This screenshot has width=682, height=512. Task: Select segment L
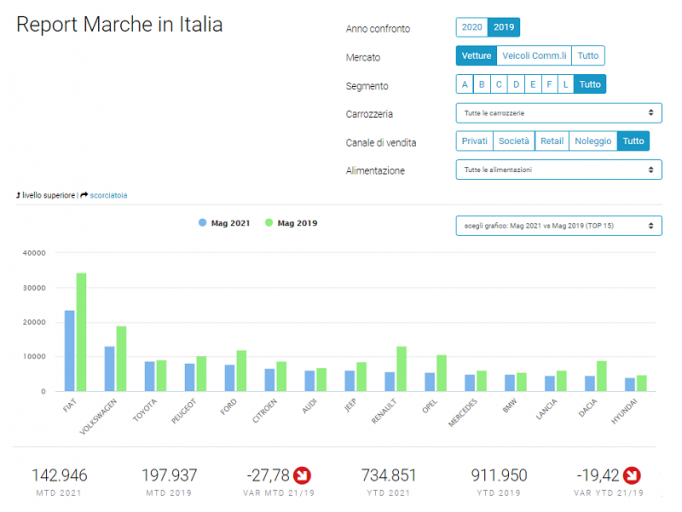[x=566, y=84]
